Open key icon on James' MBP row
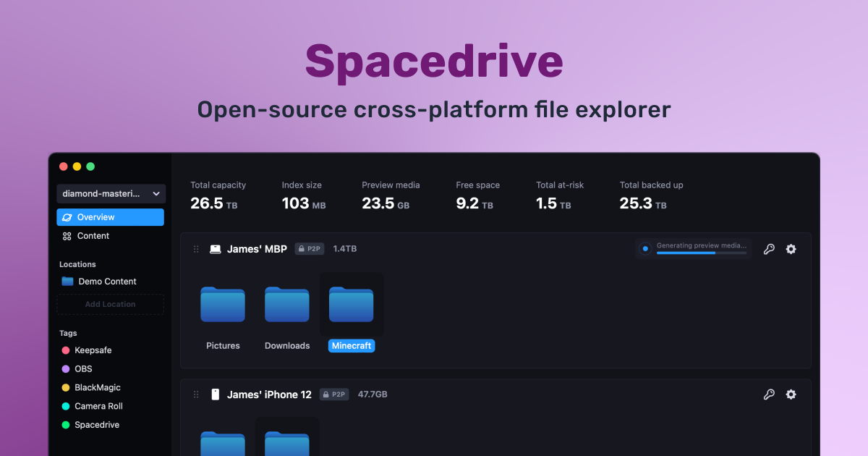This screenshot has height=456, width=868. point(769,248)
